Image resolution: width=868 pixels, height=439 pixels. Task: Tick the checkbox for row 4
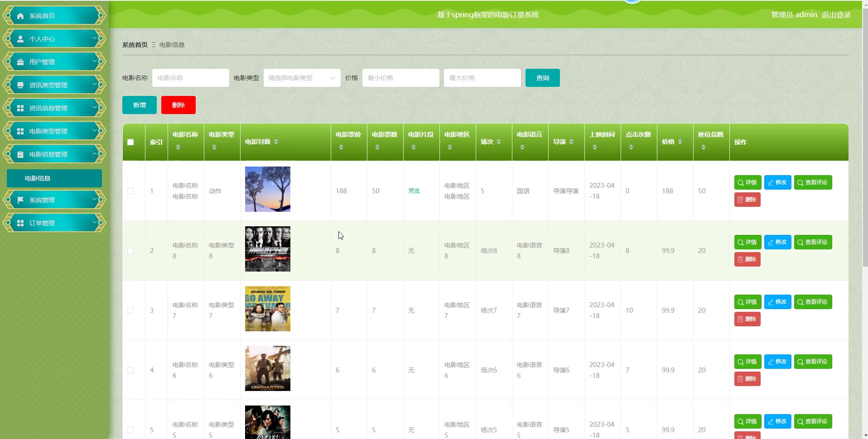pyautogui.click(x=130, y=370)
